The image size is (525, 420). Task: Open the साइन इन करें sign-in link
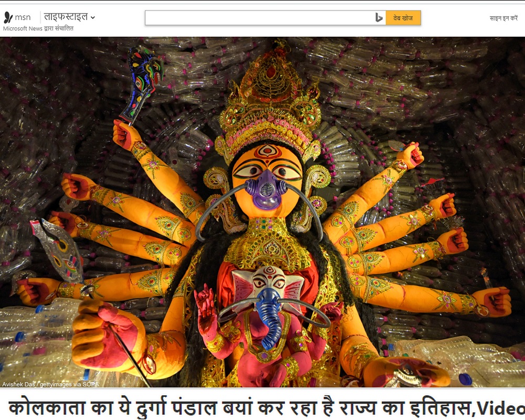click(x=503, y=18)
